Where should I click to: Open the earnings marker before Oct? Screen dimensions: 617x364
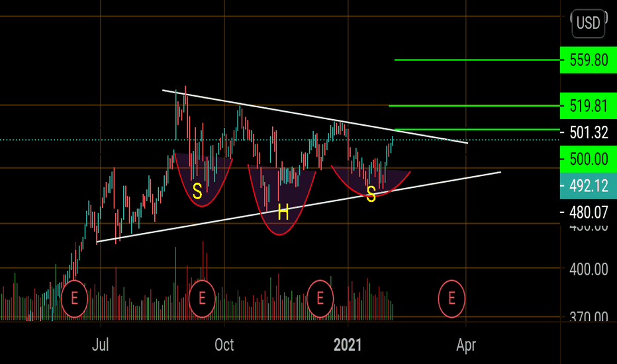(203, 298)
